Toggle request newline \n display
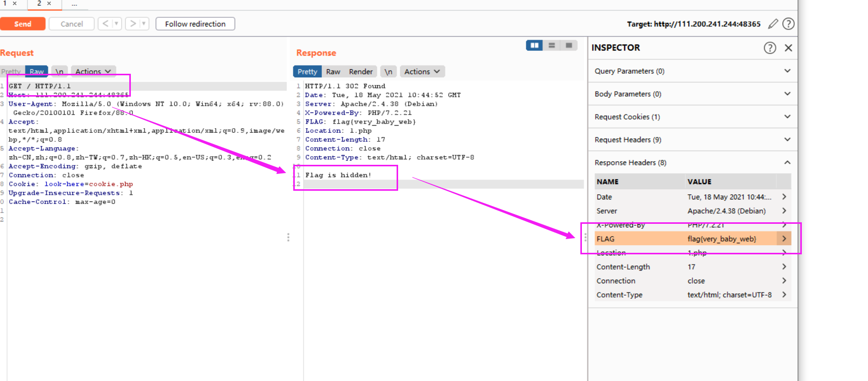 point(59,72)
